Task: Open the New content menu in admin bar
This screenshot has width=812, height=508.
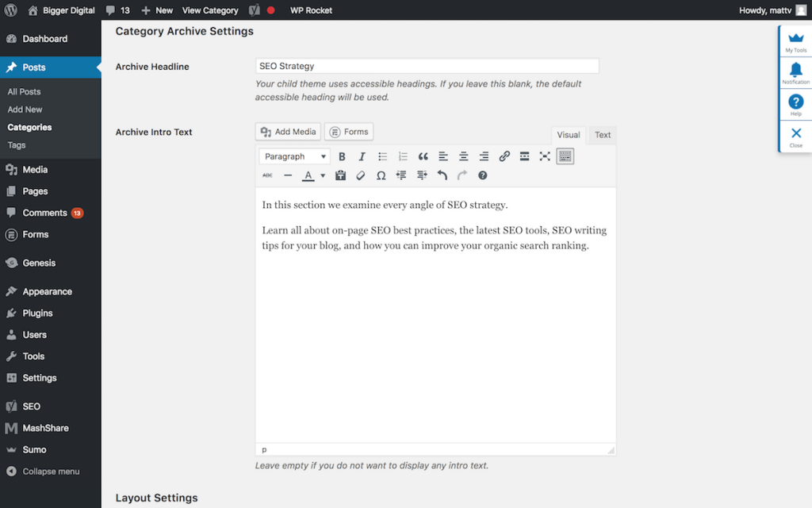Action: click(157, 10)
